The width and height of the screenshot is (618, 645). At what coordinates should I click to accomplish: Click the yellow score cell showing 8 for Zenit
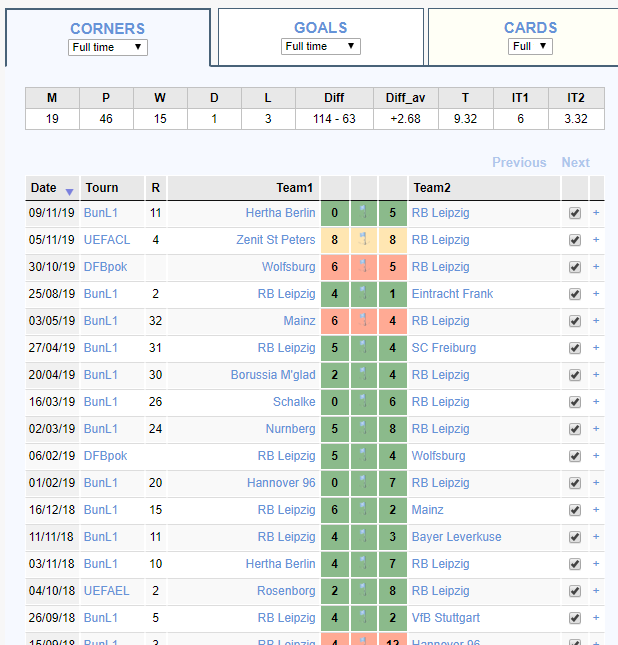(335, 240)
